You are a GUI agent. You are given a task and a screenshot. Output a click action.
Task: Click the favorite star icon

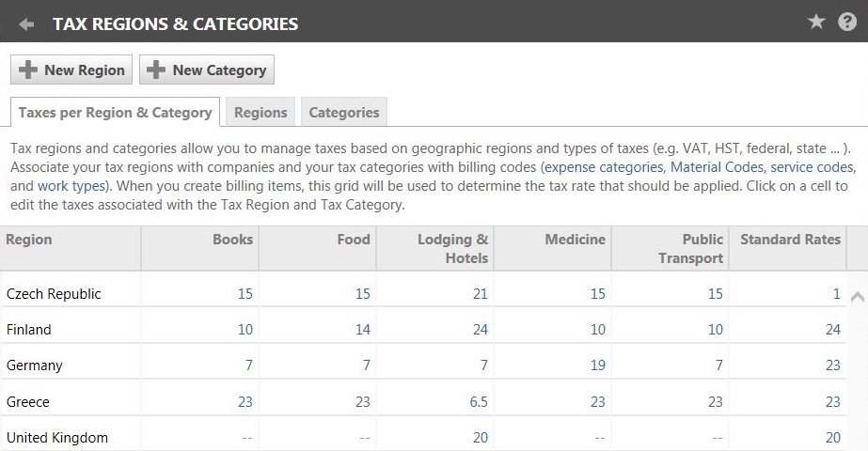(816, 23)
